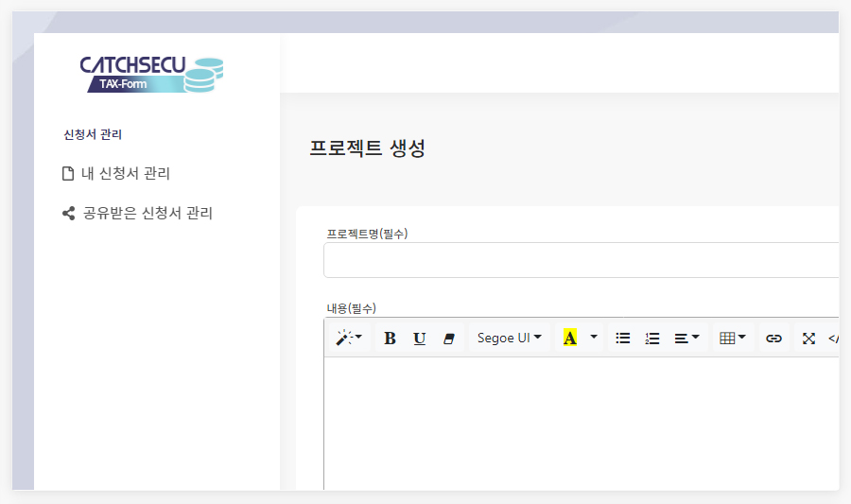851x504 pixels.
Task: Click the code view icon
Action: point(833,338)
